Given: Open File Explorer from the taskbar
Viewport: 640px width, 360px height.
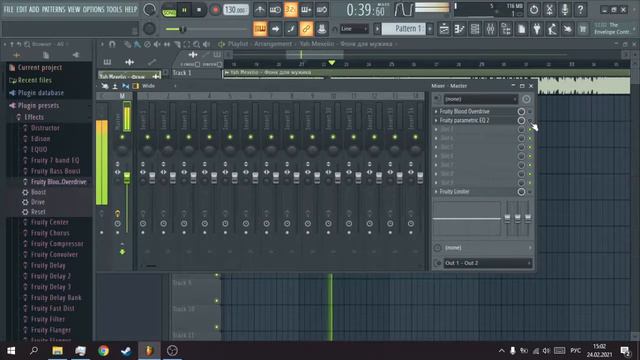Looking at the screenshot, I should coord(57,351).
